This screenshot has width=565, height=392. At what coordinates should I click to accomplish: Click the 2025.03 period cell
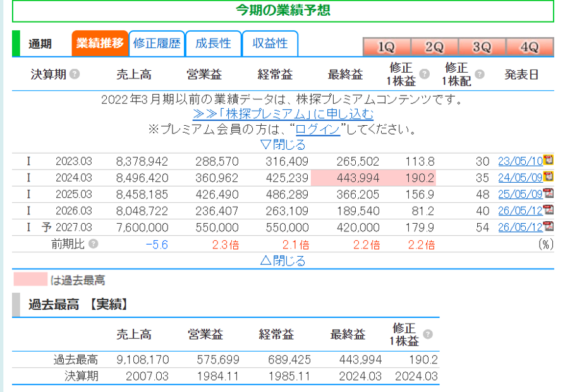click(x=74, y=194)
